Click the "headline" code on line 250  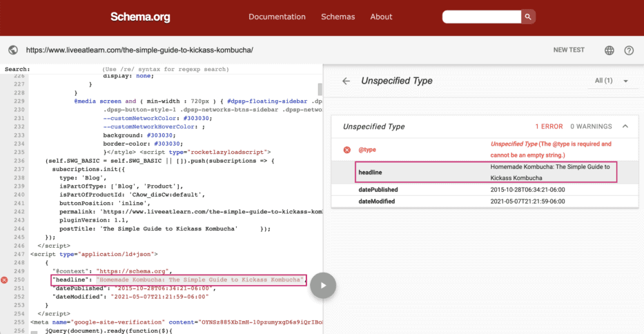(x=179, y=279)
